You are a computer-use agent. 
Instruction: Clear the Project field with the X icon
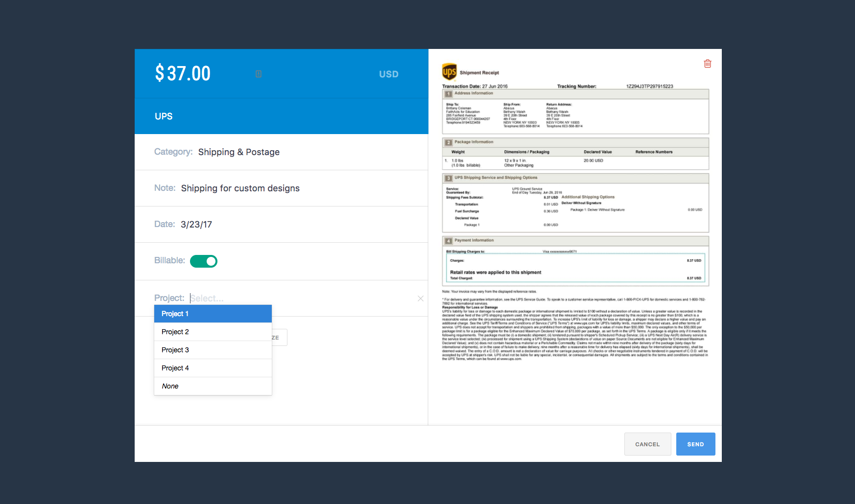point(421,298)
